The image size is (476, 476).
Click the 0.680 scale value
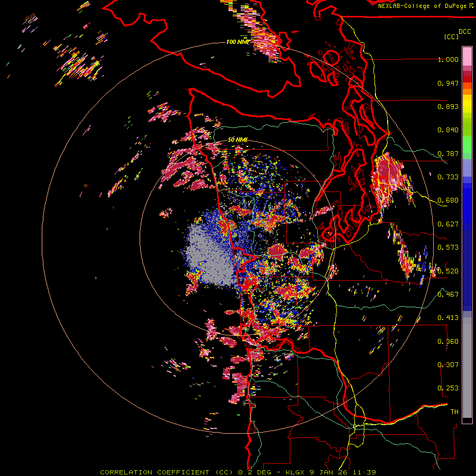click(x=448, y=200)
